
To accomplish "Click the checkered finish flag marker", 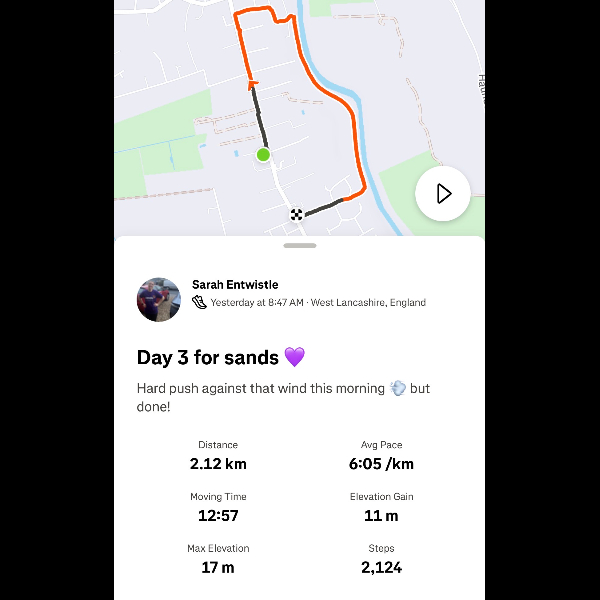I will pyautogui.click(x=297, y=214).
